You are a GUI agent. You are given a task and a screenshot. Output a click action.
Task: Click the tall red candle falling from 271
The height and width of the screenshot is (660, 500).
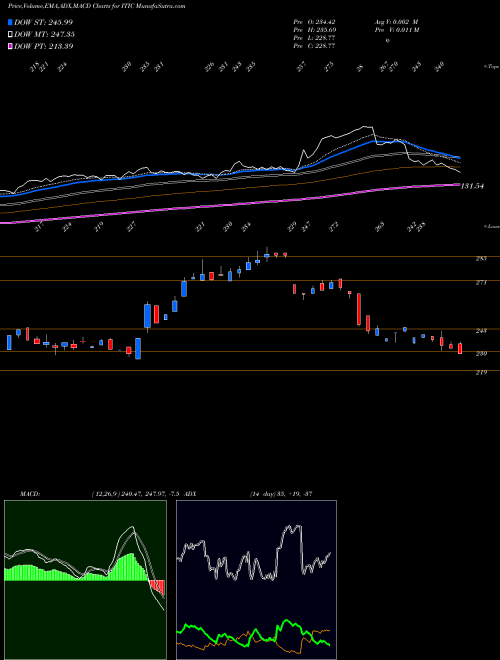tap(359, 309)
